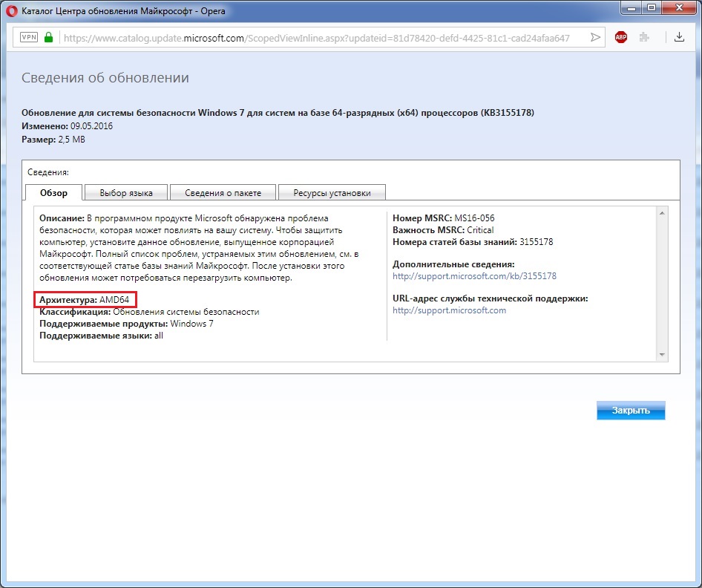This screenshot has width=702, height=588.
Task: Click the details scrollbar up arrow
Action: pos(662,213)
